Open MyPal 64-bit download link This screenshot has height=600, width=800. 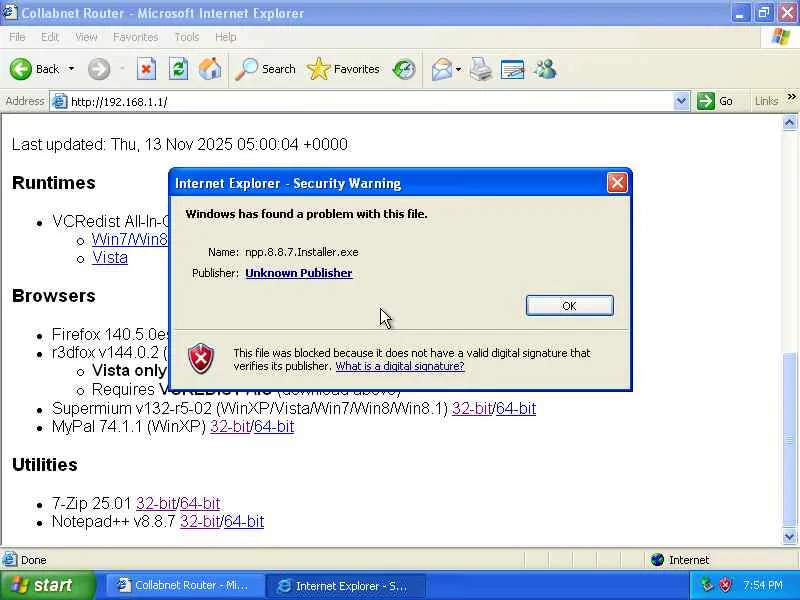274,427
